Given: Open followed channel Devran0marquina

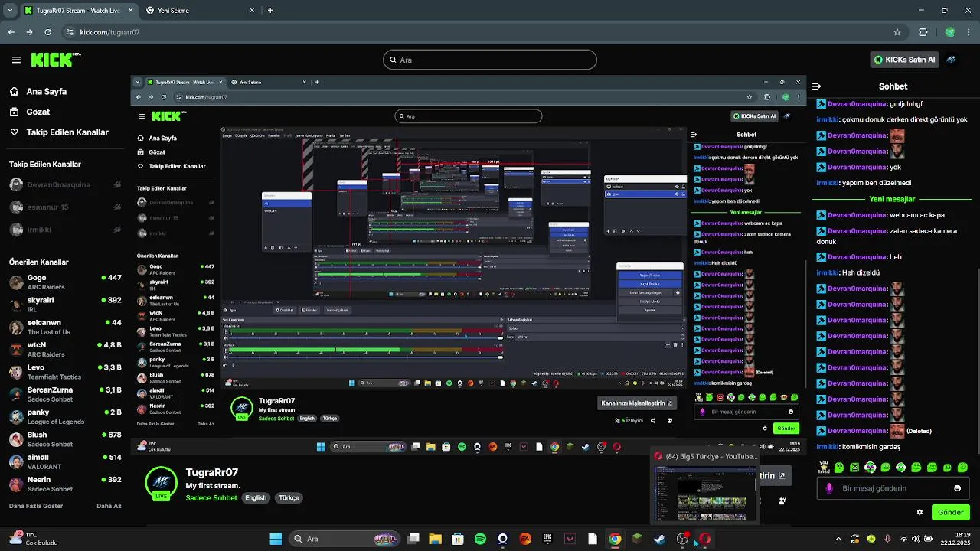Looking at the screenshot, I should [65, 184].
